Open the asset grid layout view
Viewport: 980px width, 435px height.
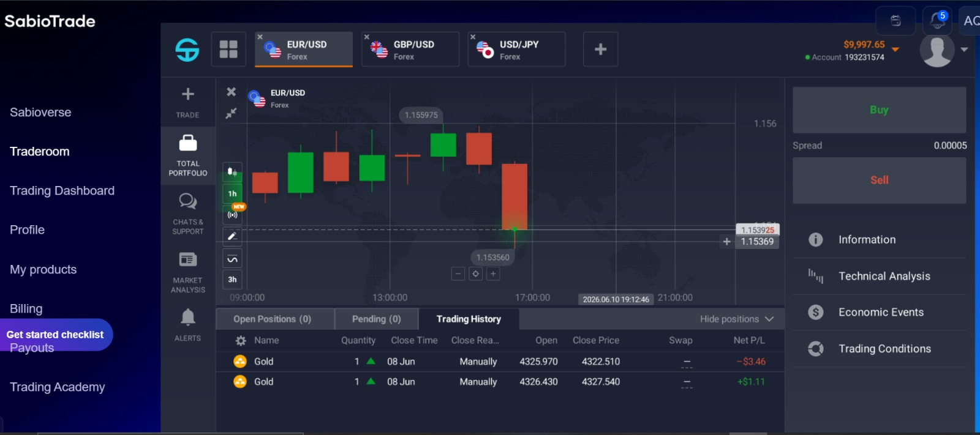(228, 49)
